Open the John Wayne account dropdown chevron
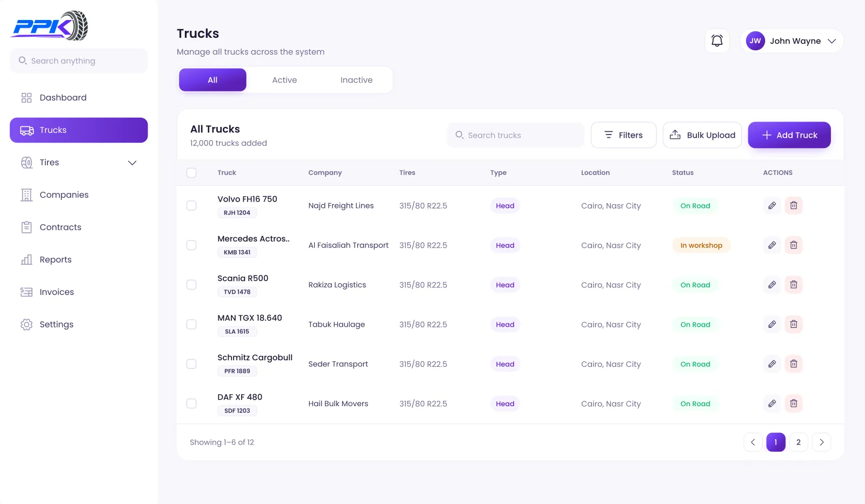This screenshot has width=865, height=504. 831,41
